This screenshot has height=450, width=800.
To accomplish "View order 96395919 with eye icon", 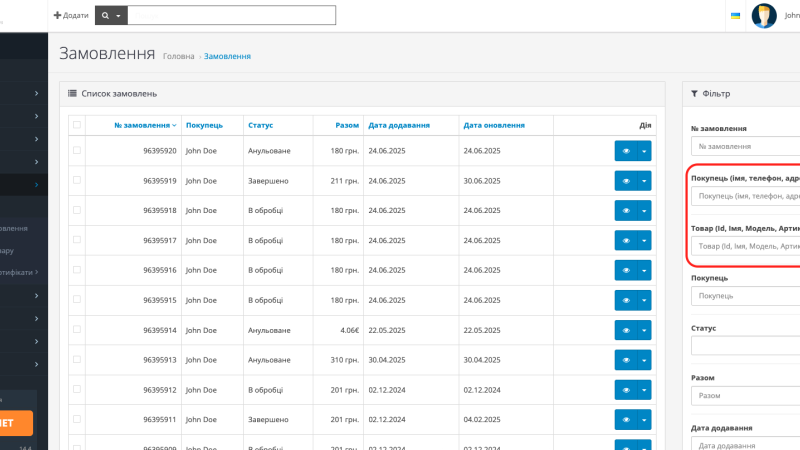I will click(x=626, y=181).
